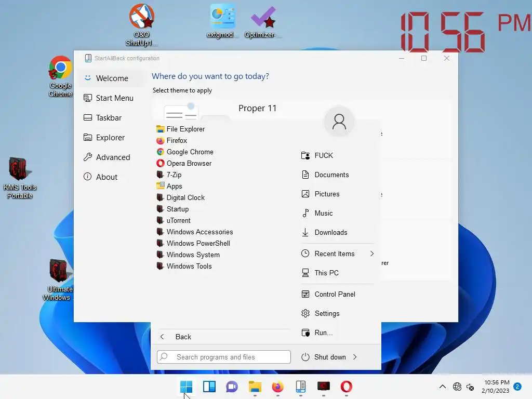Switch to Firefox on the taskbar
The width and height of the screenshot is (532, 399).
277,387
